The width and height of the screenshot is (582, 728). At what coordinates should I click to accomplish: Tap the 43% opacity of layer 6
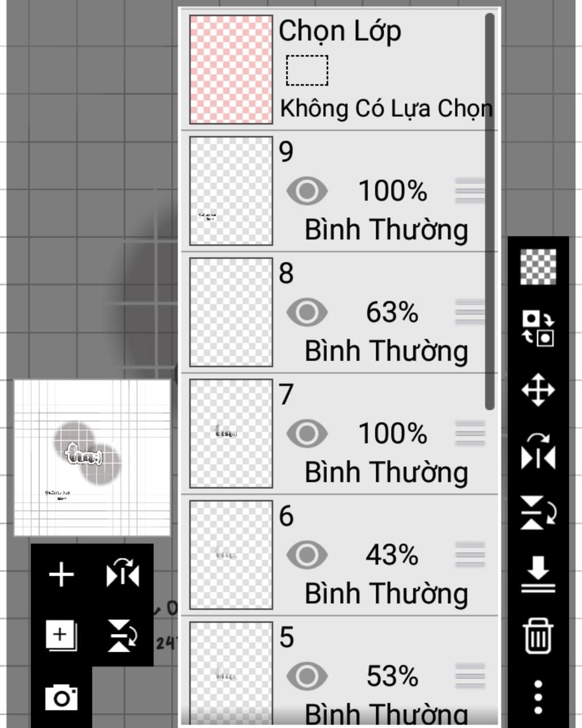[392, 555]
